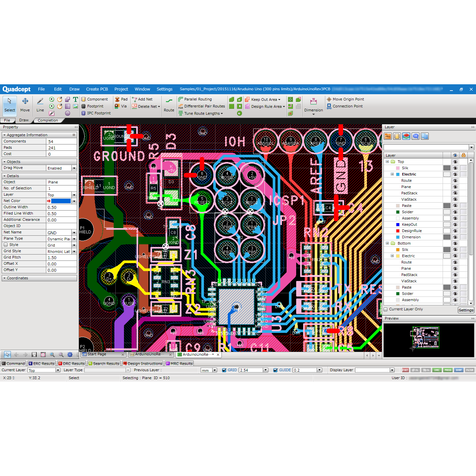Click the Outline Width input field
This screenshot has height=476, width=476.
coord(61,207)
